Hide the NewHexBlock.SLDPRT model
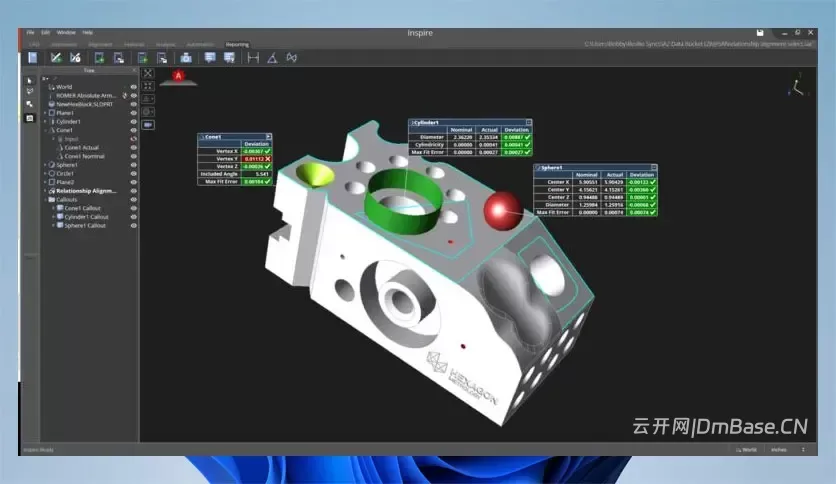The width and height of the screenshot is (836, 484). (133, 104)
